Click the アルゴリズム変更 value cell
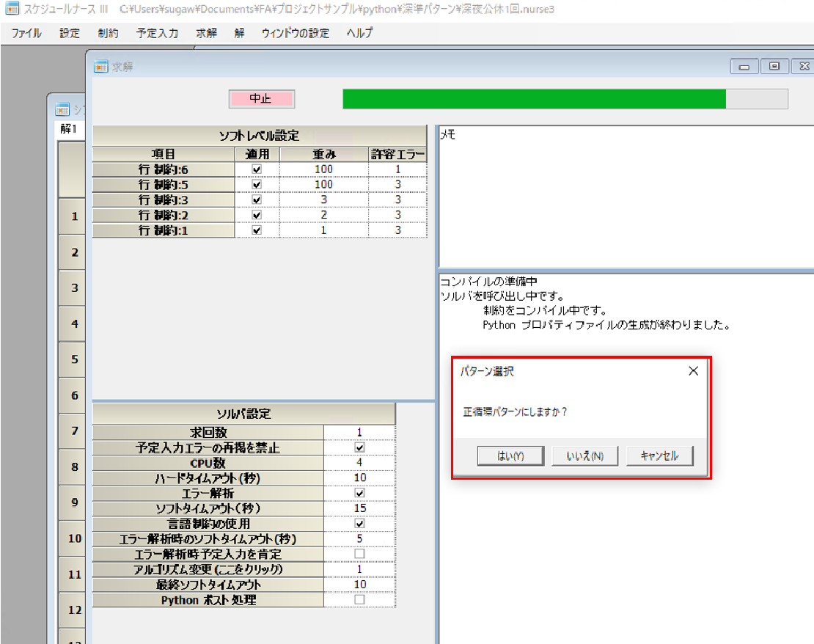Screen dimensions: 814x644 pos(359,569)
